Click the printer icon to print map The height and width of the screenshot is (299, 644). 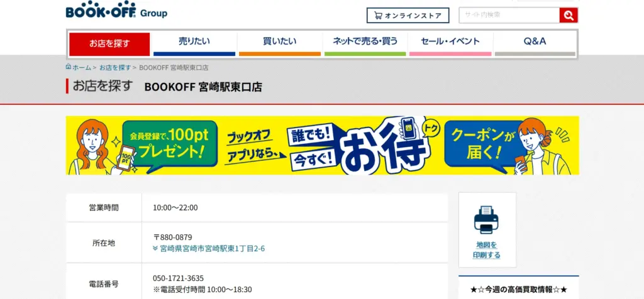(x=486, y=219)
